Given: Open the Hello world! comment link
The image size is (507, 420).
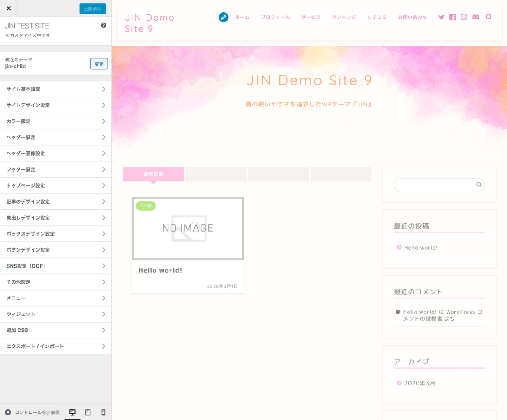Looking at the screenshot, I should point(420,312).
